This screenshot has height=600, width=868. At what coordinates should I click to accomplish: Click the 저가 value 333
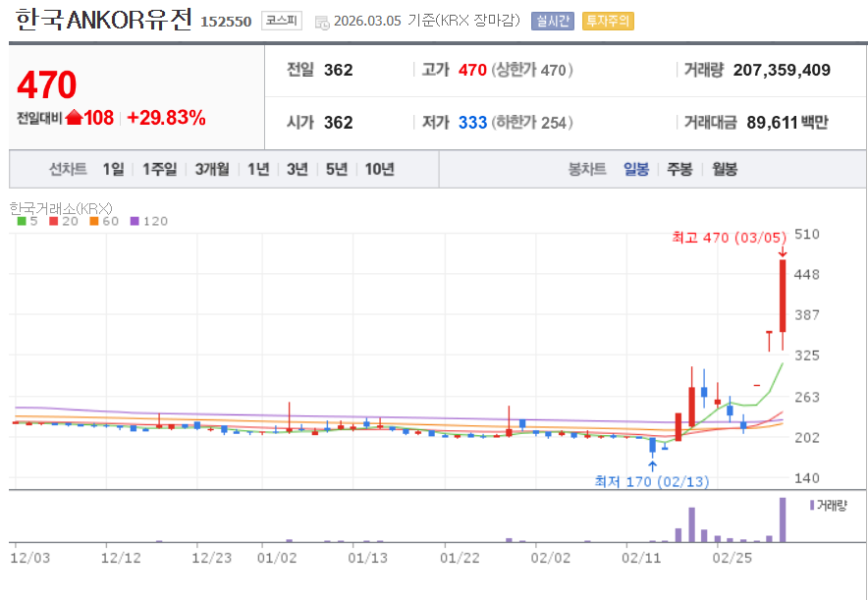[x=472, y=123]
